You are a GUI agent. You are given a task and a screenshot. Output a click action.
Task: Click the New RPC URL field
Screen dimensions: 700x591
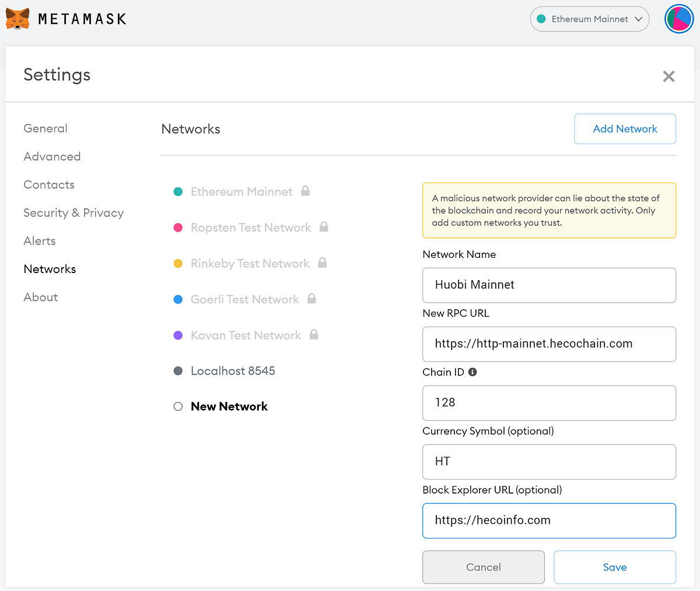(548, 344)
